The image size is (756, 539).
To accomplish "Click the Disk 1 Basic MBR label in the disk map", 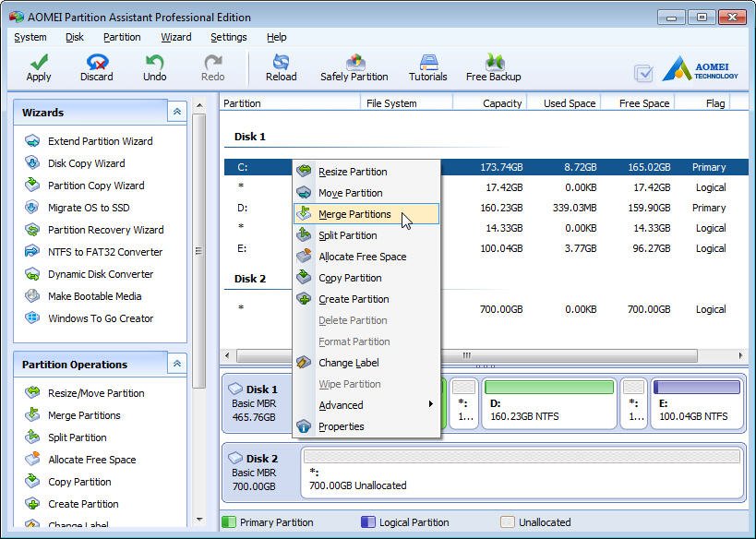I will coord(257,403).
